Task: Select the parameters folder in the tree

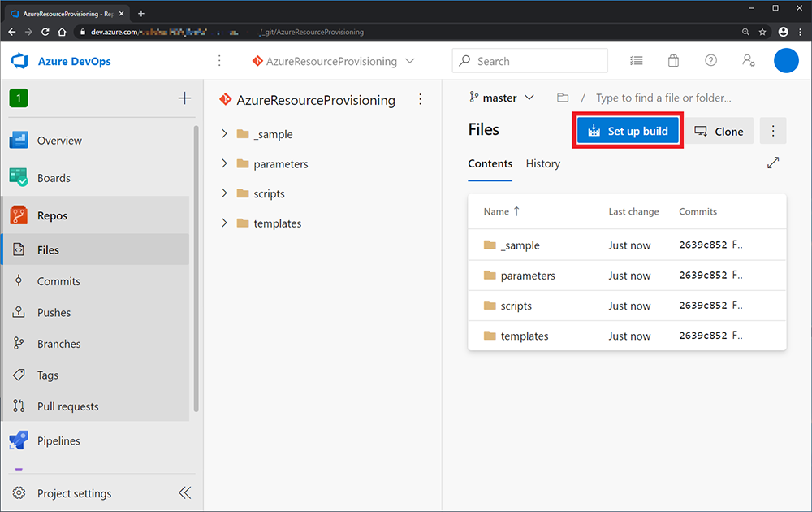Action: [272, 163]
